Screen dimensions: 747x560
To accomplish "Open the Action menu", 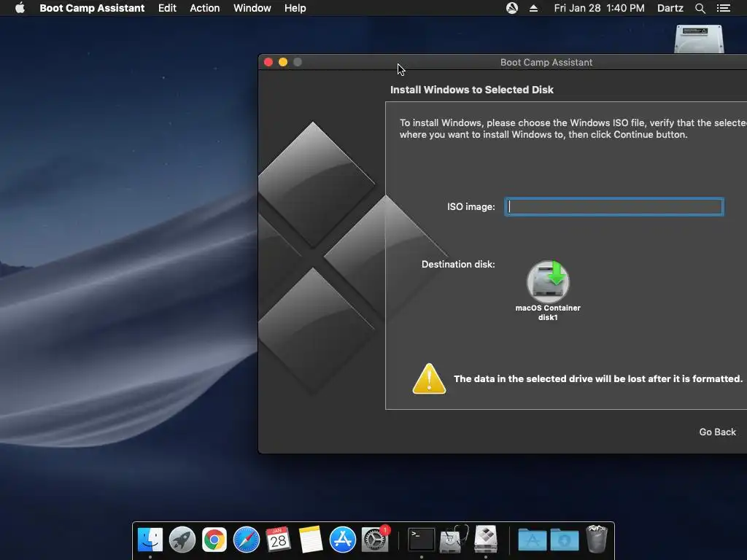I will (205, 8).
